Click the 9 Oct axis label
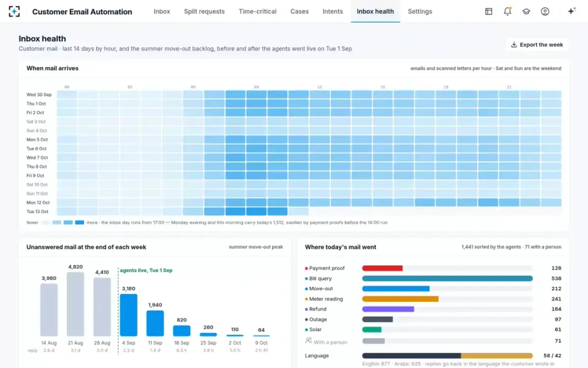Screen dimensions: 588x368 click(261, 343)
